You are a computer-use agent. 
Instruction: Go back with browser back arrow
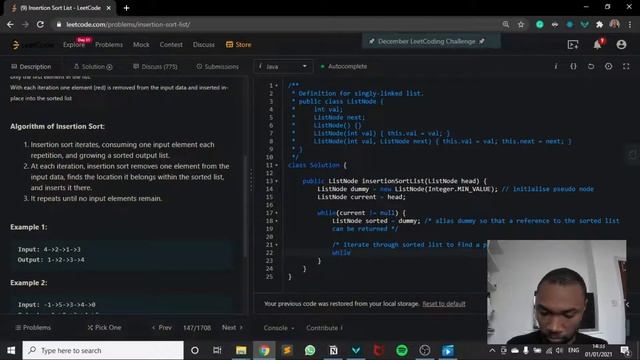10,24
